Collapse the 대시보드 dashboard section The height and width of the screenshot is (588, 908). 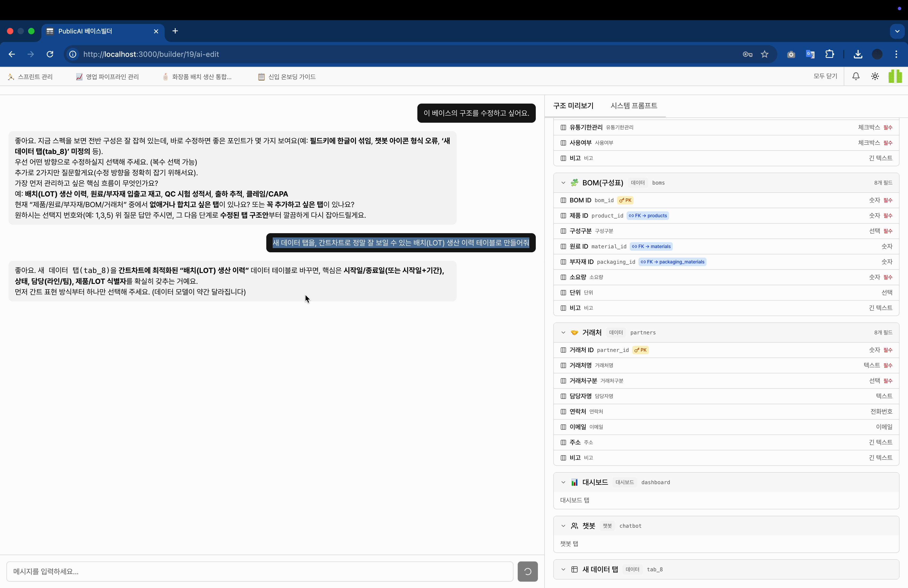tap(563, 482)
